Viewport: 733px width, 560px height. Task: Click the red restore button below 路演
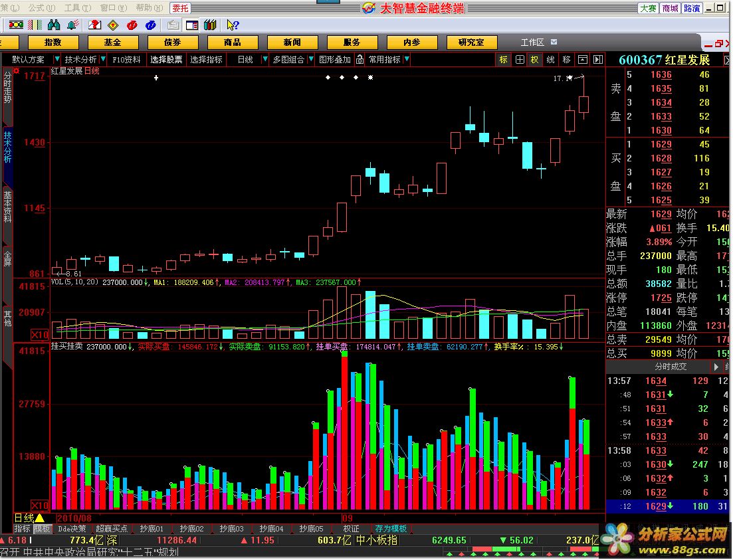[720, 43]
